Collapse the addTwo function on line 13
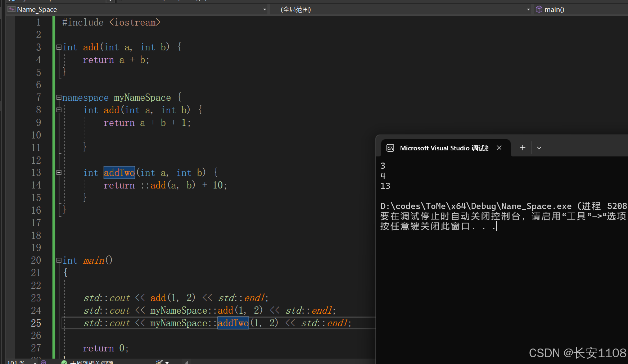 [59, 172]
